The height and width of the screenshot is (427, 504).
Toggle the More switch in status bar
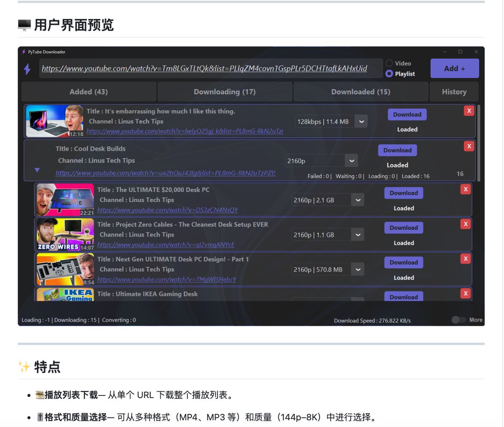click(x=458, y=320)
